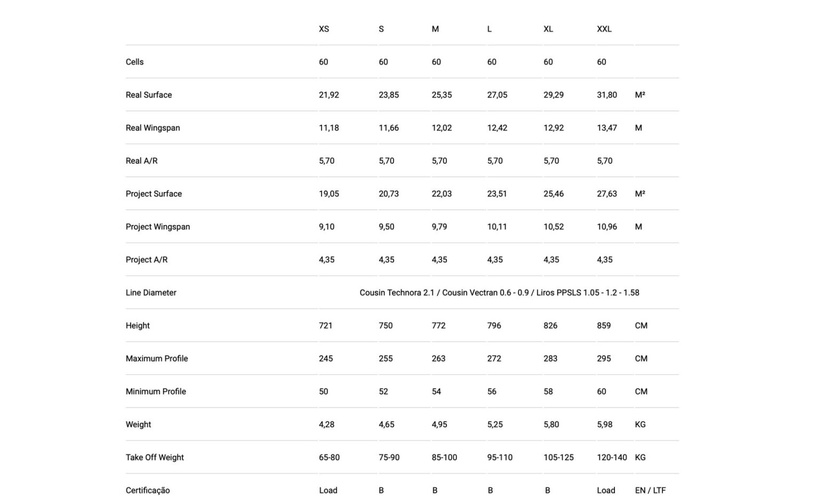Select the Real Surface row label
Image resolution: width=816 pixels, height=504 pixels.
click(x=149, y=95)
